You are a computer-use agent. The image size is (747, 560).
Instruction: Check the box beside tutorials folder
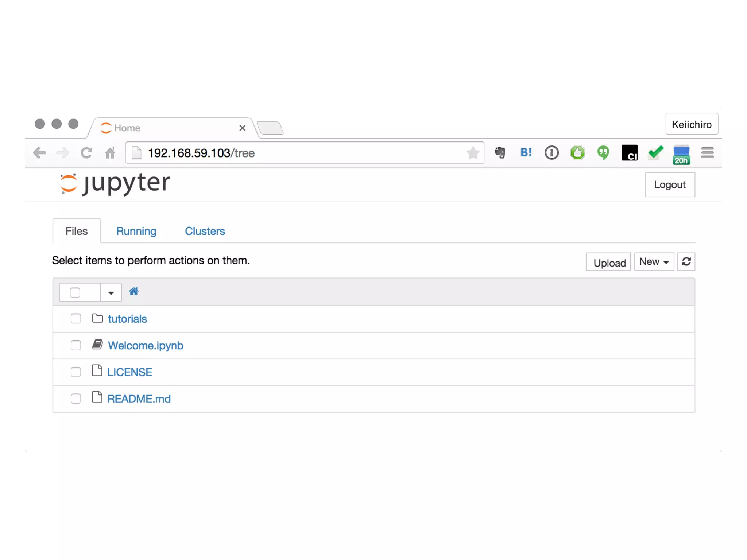pyautogui.click(x=76, y=318)
